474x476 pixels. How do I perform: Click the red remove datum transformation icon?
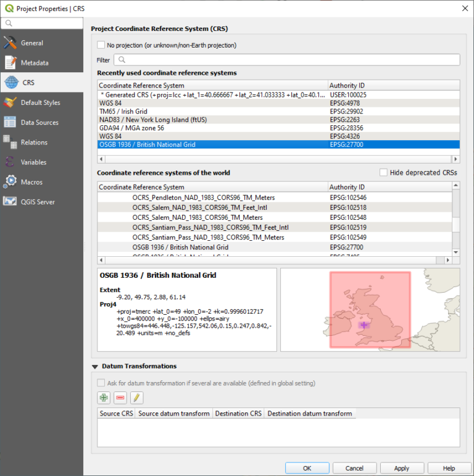(x=120, y=398)
